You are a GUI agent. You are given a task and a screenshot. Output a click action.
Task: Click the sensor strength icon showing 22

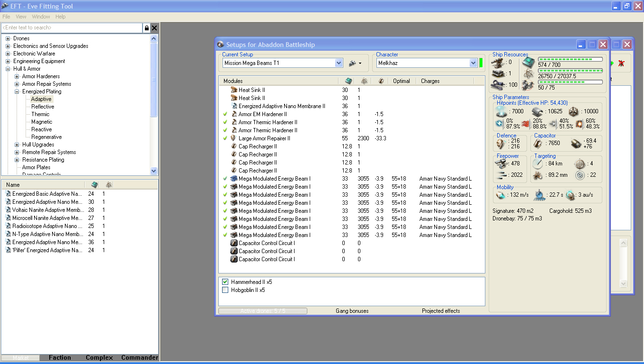(580, 175)
